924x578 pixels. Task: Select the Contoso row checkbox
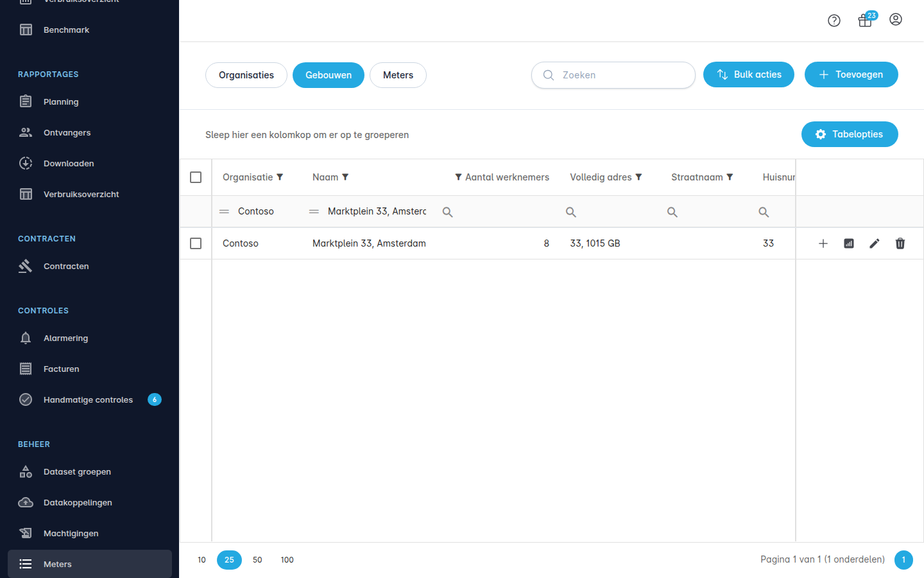[196, 243]
